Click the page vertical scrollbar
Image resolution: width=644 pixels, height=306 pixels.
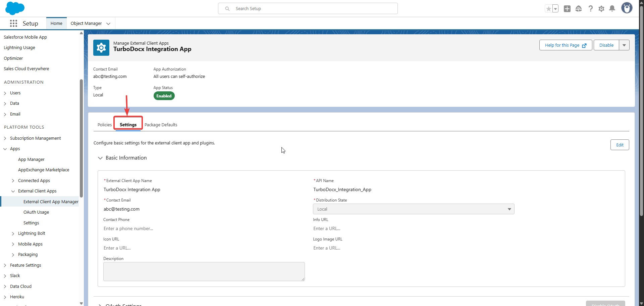click(x=641, y=111)
